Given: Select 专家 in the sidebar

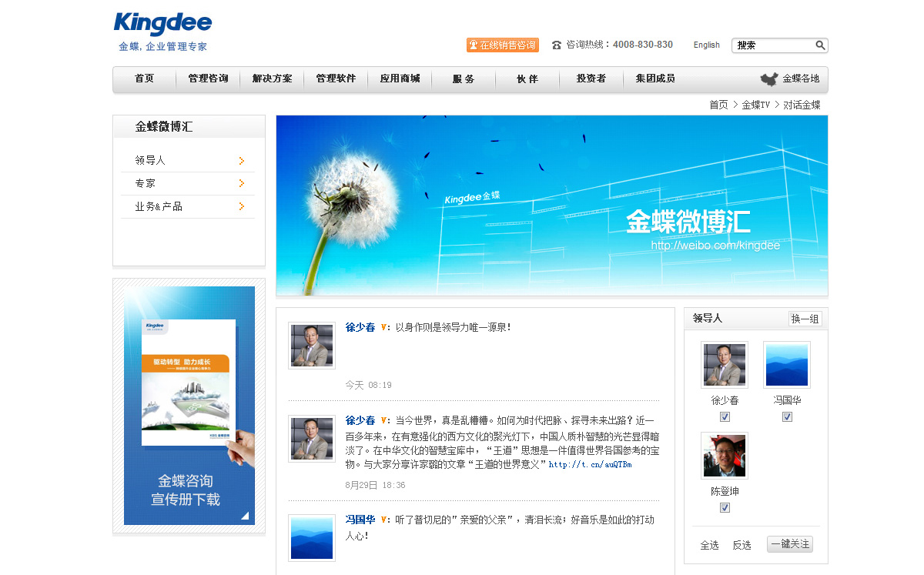Looking at the screenshot, I should (146, 184).
